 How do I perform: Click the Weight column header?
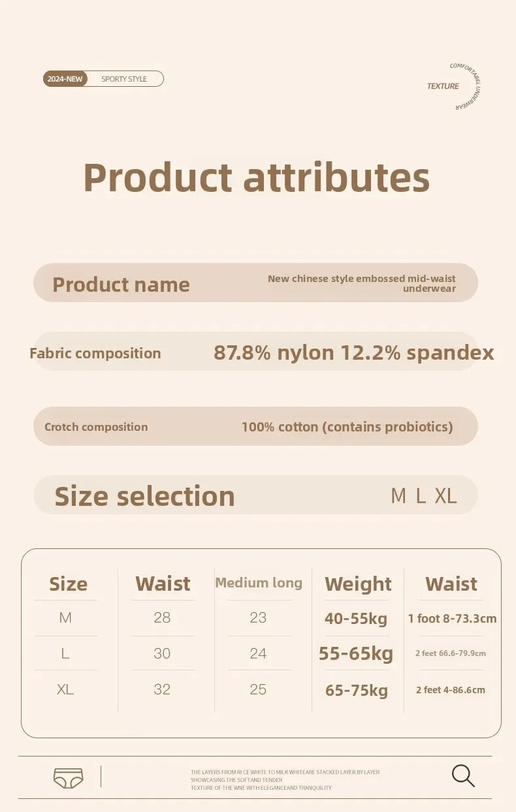pyautogui.click(x=358, y=584)
